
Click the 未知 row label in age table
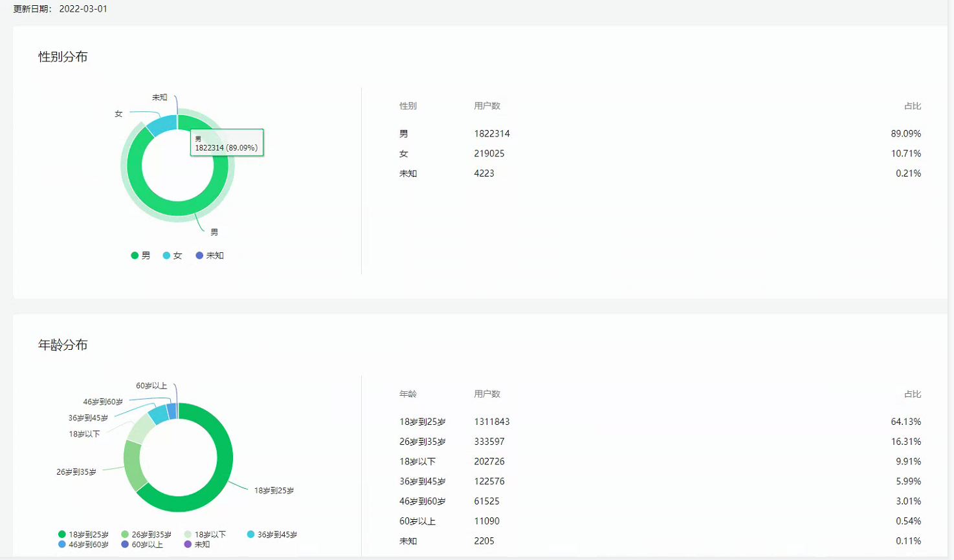pos(408,541)
